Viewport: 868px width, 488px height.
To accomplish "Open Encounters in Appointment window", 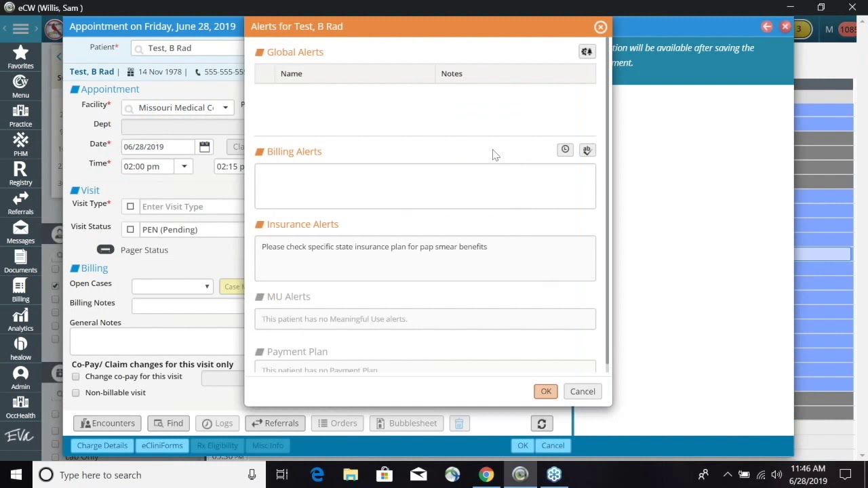I will (x=107, y=424).
